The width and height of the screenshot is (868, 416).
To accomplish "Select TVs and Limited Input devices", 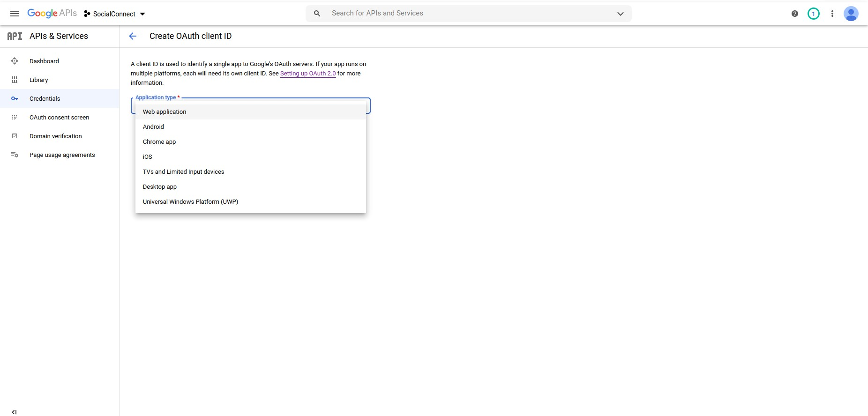I will point(183,172).
